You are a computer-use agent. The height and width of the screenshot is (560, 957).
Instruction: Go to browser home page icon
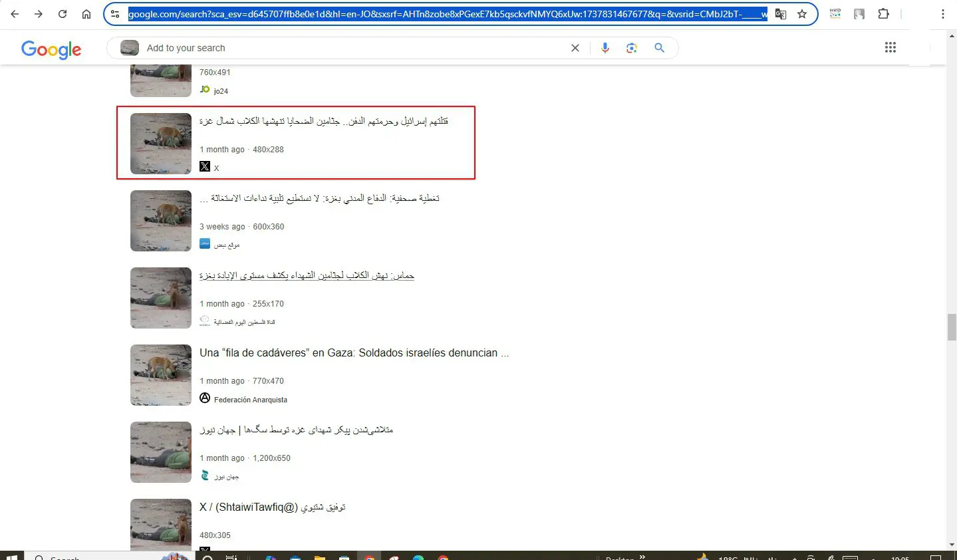click(x=86, y=14)
